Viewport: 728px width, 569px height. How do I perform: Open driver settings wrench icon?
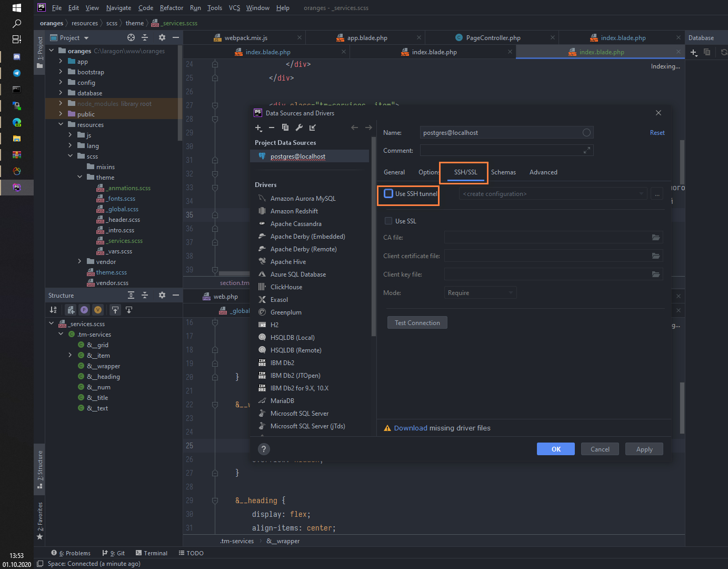pyautogui.click(x=299, y=127)
